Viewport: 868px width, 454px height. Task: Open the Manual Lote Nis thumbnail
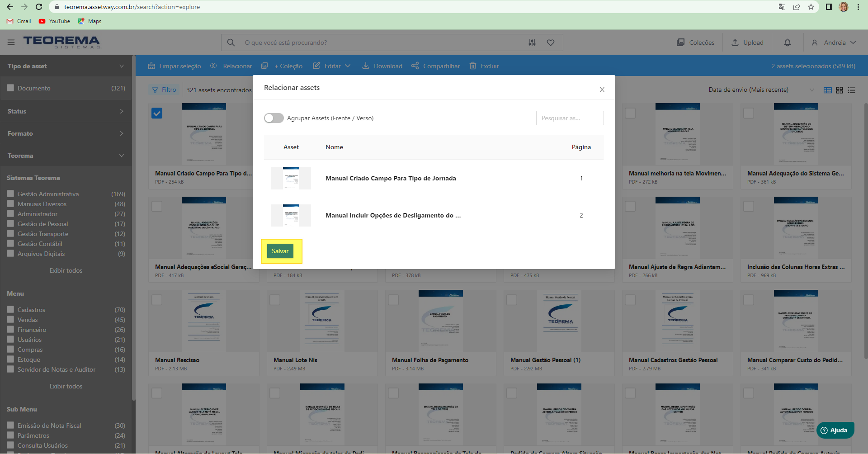[x=322, y=321]
